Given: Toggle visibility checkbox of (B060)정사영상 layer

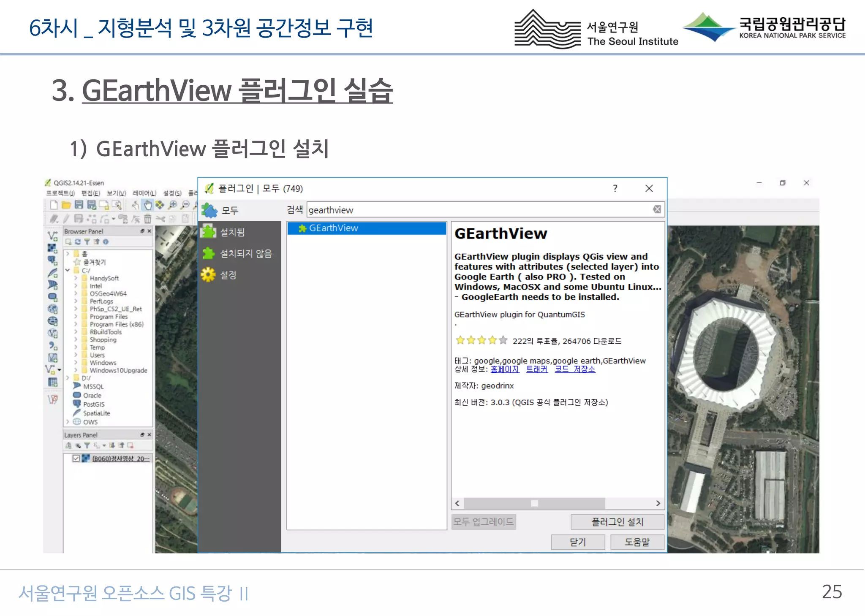Looking at the screenshot, I should pos(76,459).
